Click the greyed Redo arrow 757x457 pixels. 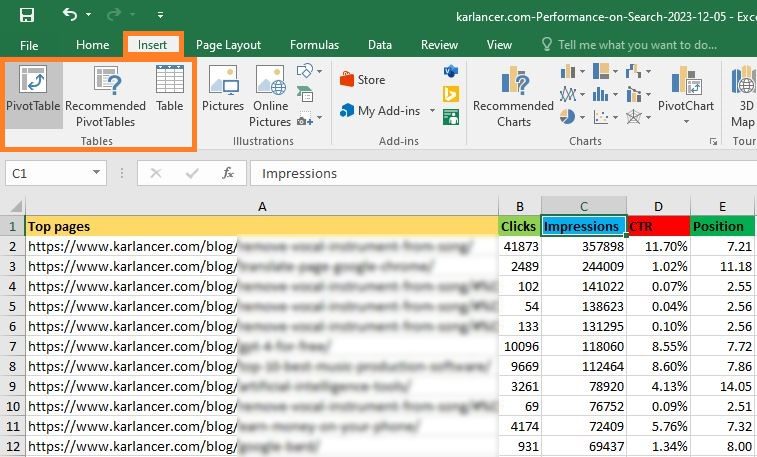(114, 15)
